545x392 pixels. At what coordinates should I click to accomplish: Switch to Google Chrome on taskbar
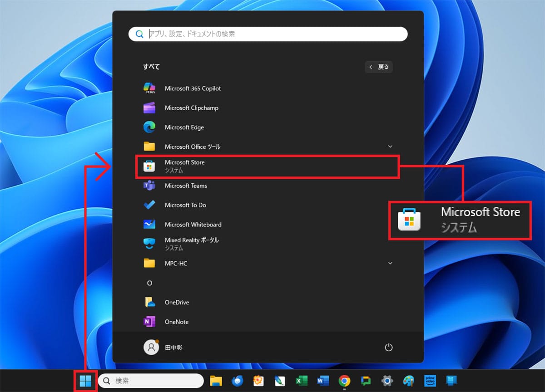[x=344, y=381]
